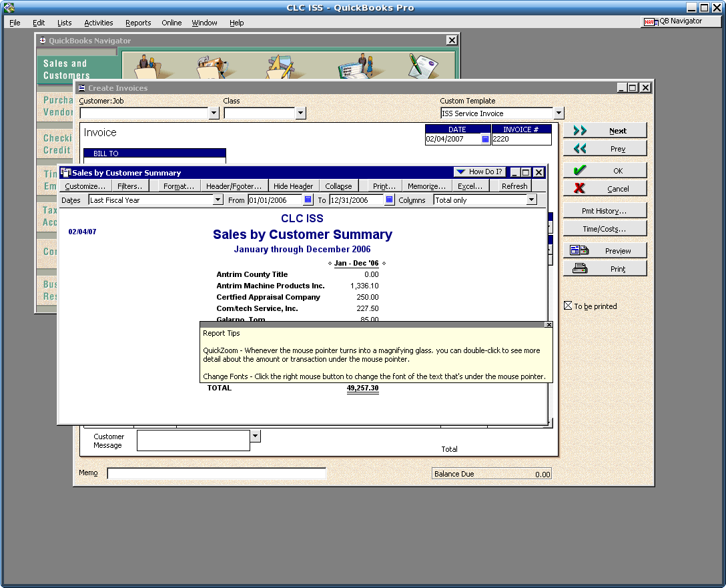Check the To be printed checkbox

[567, 306]
